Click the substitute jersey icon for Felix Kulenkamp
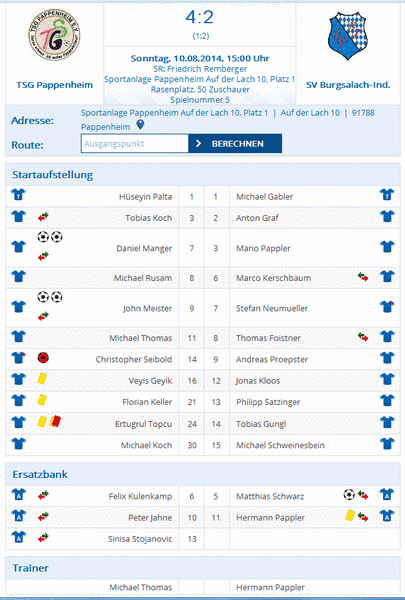The image size is (405, 600). [x=18, y=494]
